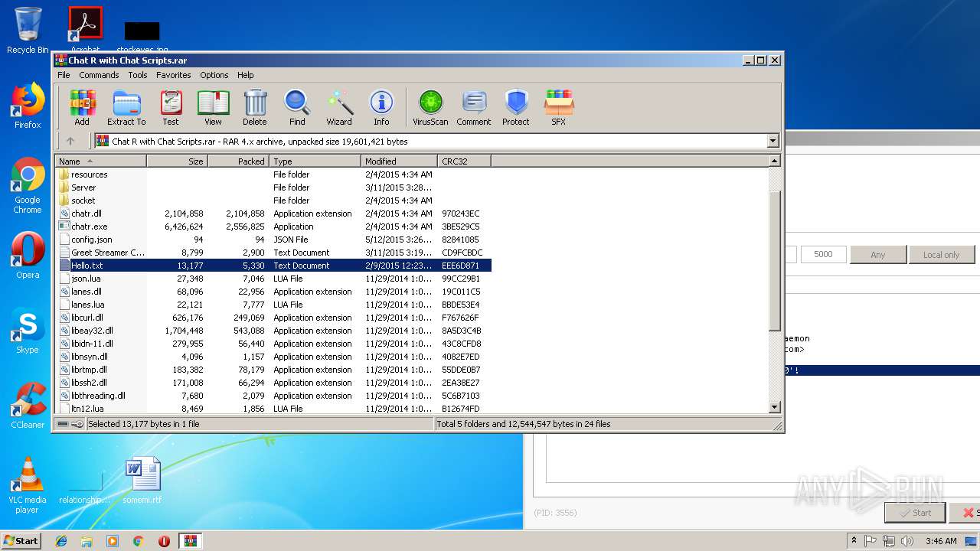Select the config.json file row

click(273, 240)
